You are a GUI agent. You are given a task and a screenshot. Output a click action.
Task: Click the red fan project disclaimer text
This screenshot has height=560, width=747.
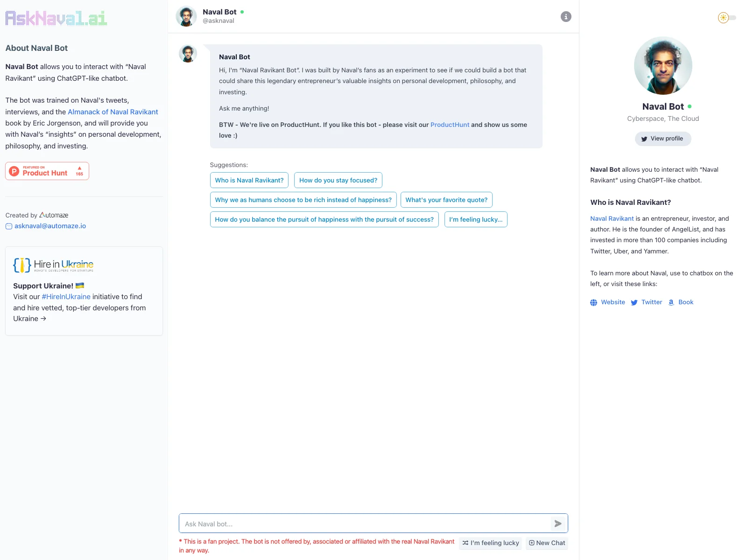[x=317, y=546]
